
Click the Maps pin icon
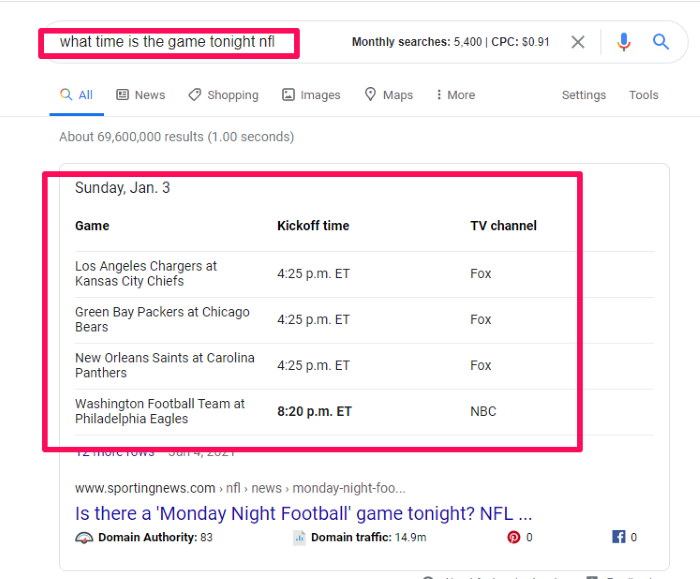370,94
